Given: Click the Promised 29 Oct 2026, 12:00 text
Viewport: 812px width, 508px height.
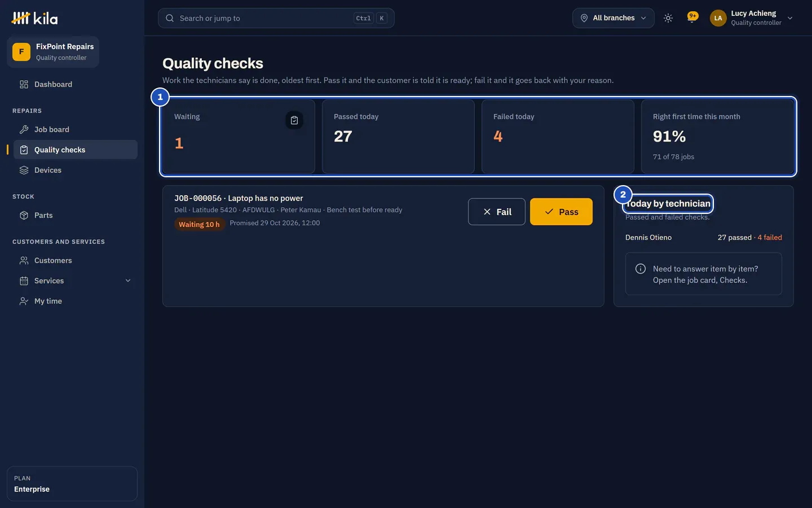Looking at the screenshot, I should click(275, 223).
